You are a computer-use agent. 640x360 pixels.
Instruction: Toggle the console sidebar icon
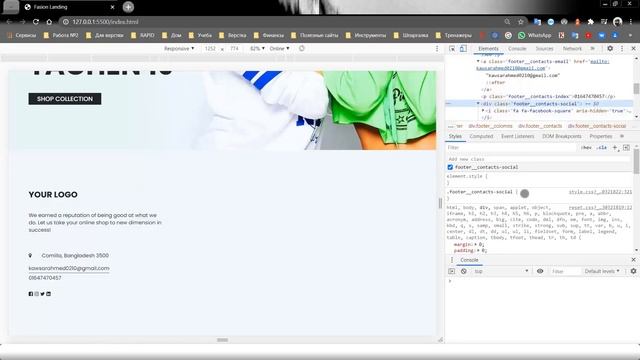click(451, 271)
